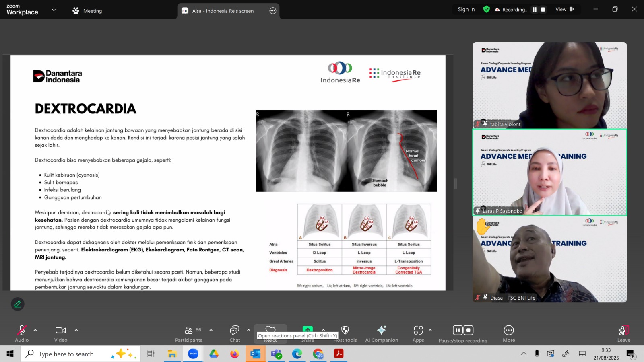Screen dimensions: 644x362
Task: Switch to the Meeting tab
Action: click(x=87, y=11)
